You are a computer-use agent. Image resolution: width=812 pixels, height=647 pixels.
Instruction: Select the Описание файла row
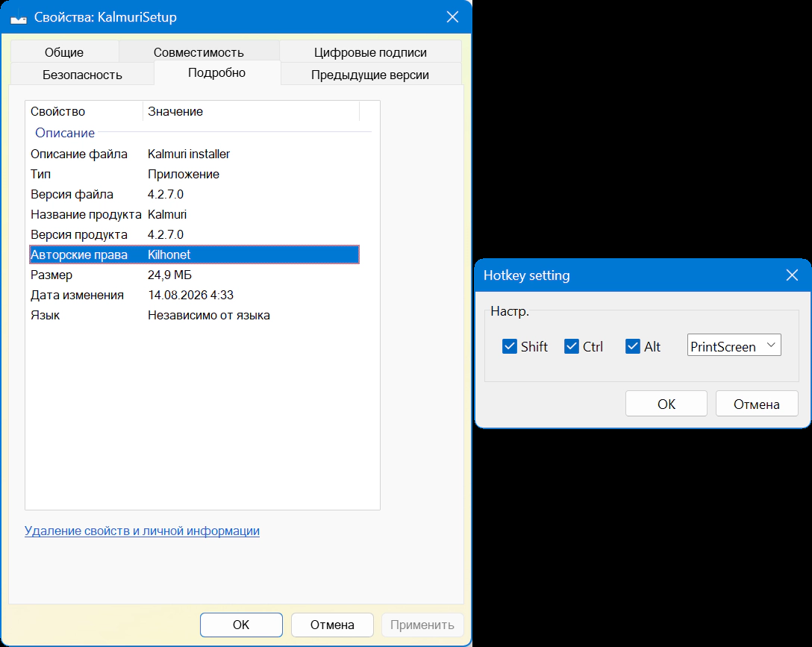[194, 154]
